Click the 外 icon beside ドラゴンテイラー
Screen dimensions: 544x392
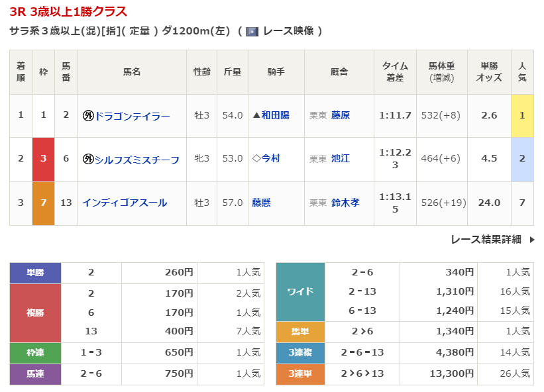88,116
